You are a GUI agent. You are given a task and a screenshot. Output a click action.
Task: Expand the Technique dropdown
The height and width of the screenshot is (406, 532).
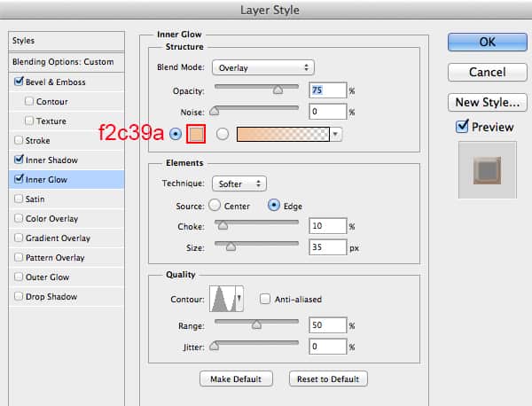pos(239,183)
